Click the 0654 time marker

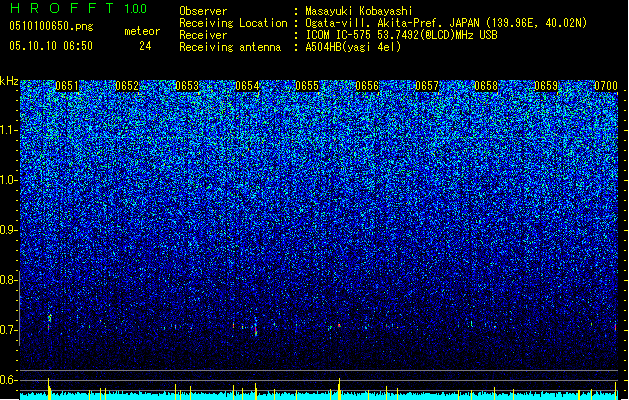coord(247,86)
